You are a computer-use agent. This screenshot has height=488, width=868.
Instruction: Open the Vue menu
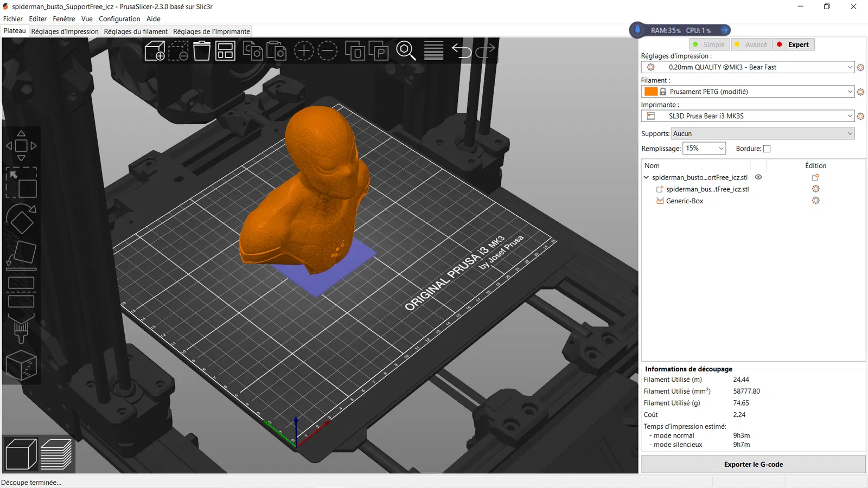click(x=87, y=19)
